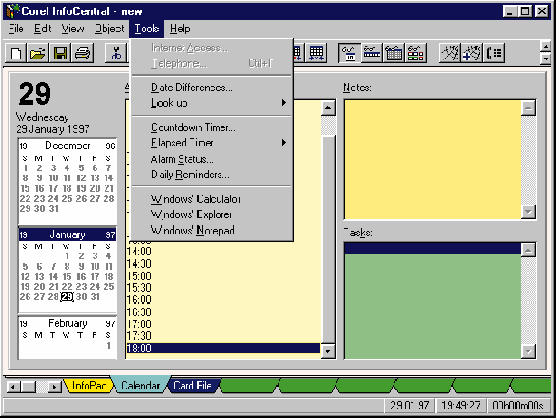The height and width of the screenshot is (418, 556).
Task: Select the day view calendar icon
Action: point(350,53)
